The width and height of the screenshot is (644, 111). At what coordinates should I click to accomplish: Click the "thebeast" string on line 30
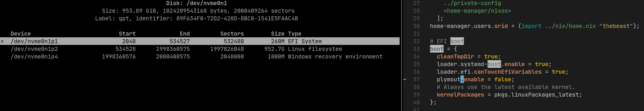[616, 26]
